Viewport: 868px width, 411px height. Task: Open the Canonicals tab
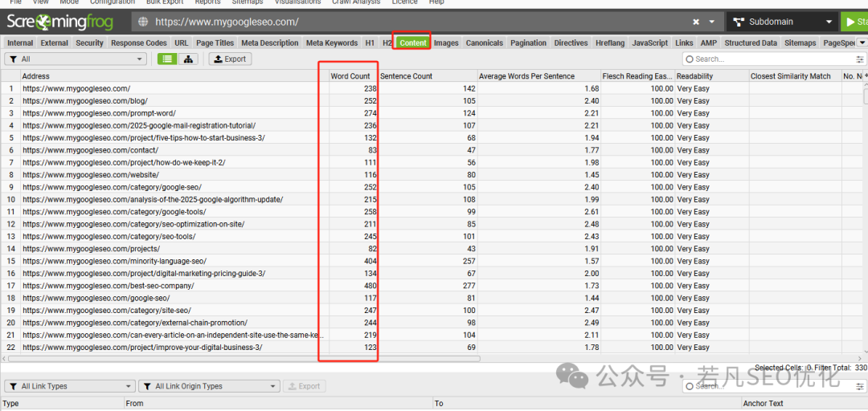coord(485,43)
